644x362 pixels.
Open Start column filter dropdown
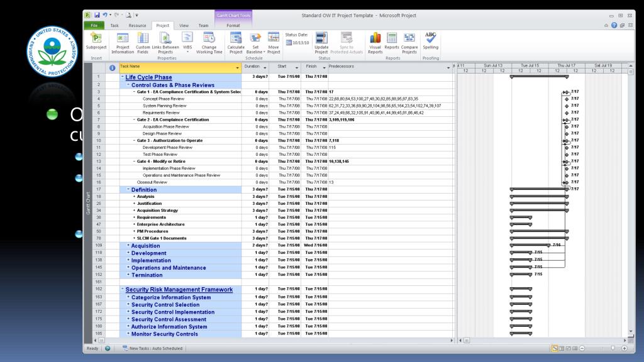point(297,68)
